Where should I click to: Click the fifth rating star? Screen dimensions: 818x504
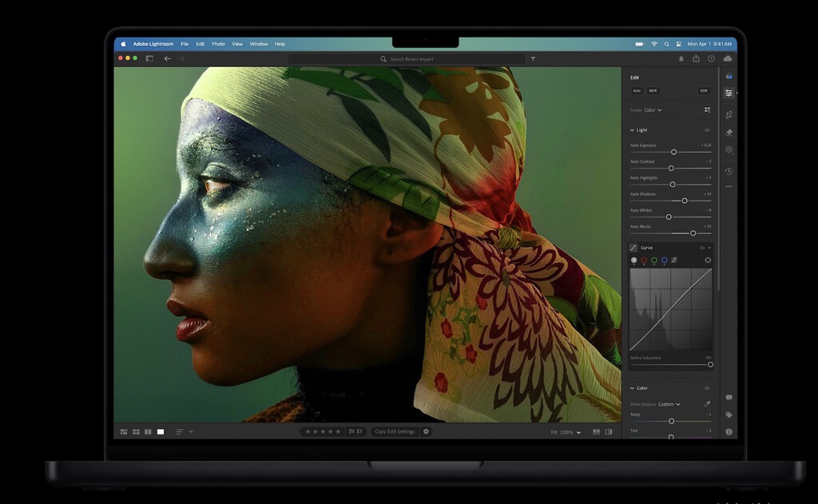[x=339, y=431]
